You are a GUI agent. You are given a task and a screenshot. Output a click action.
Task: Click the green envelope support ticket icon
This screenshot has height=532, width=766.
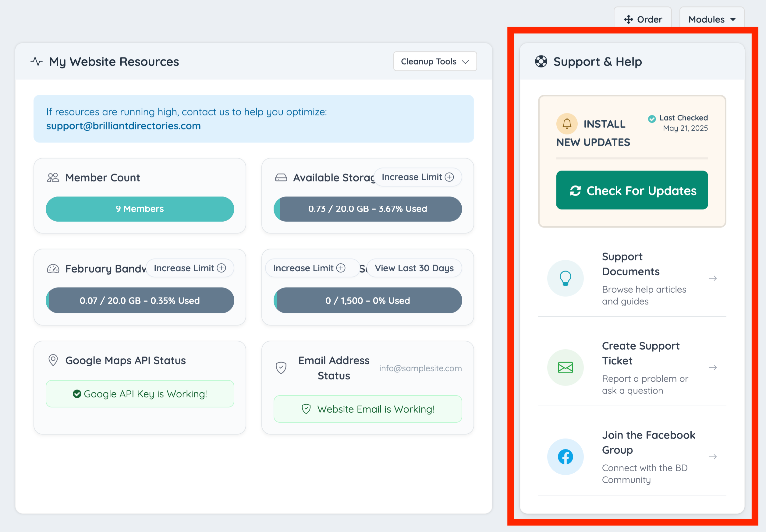tap(565, 367)
